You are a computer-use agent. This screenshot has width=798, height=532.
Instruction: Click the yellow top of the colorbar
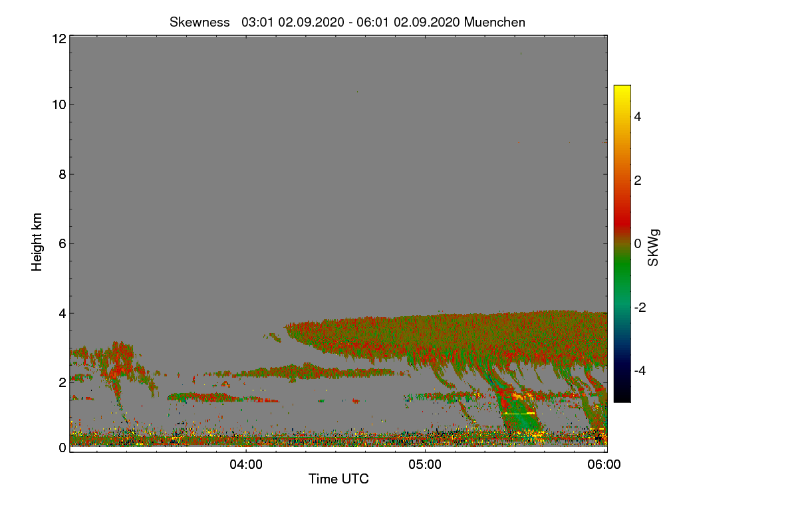click(x=622, y=92)
